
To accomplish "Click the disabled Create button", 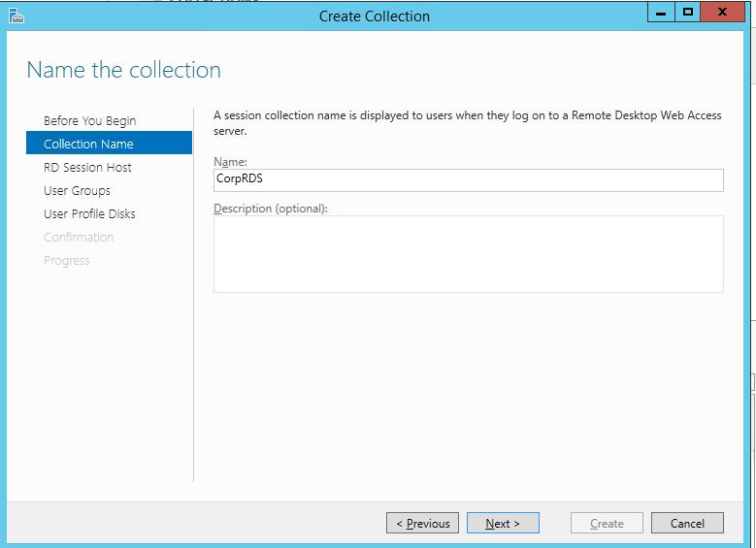I will [607, 523].
